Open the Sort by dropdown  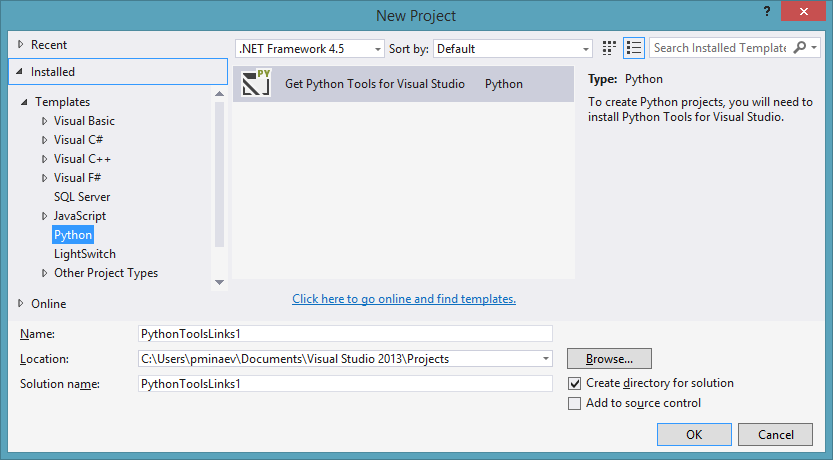pos(514,48)
